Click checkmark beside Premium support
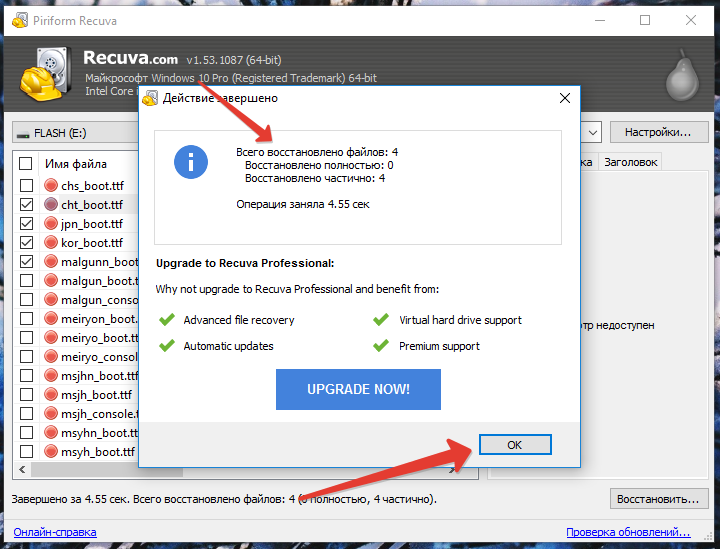Viewport: 720px width, 549px height. [x=381, y=345]
